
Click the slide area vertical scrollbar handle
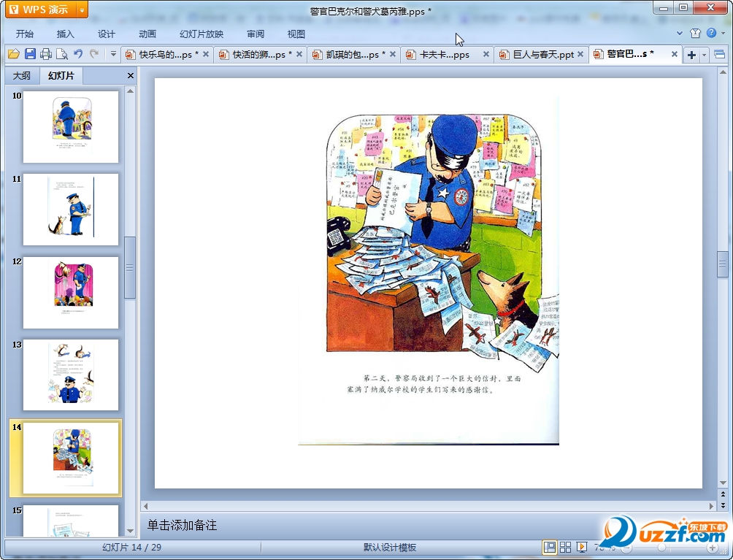[723, 264]
